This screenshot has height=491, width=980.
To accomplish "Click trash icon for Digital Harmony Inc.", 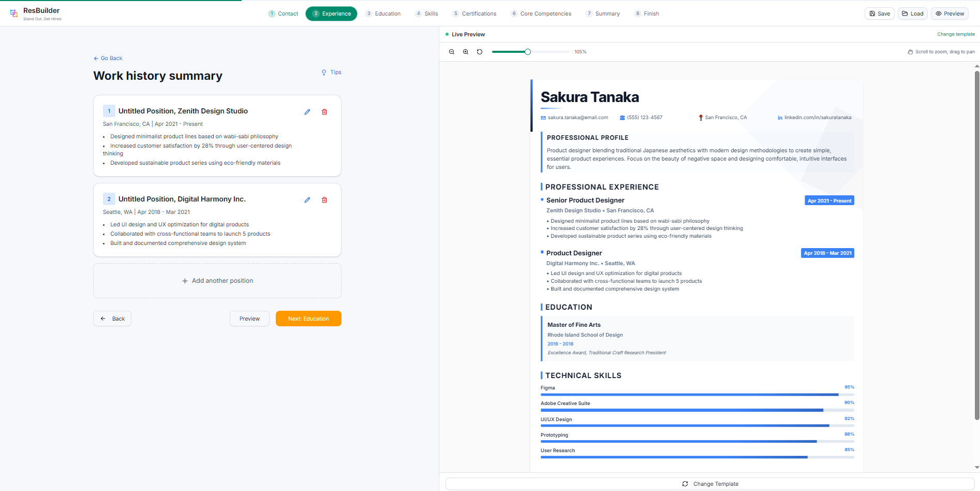I will coord(324,200).
